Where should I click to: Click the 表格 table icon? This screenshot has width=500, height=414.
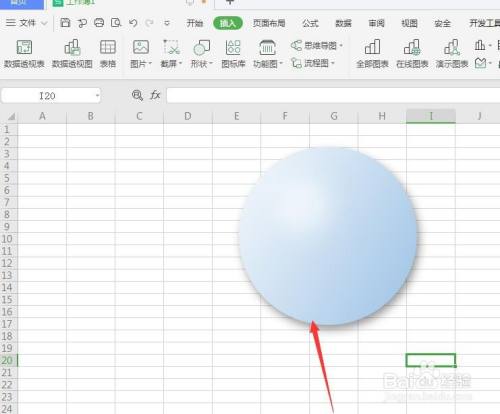108,54
